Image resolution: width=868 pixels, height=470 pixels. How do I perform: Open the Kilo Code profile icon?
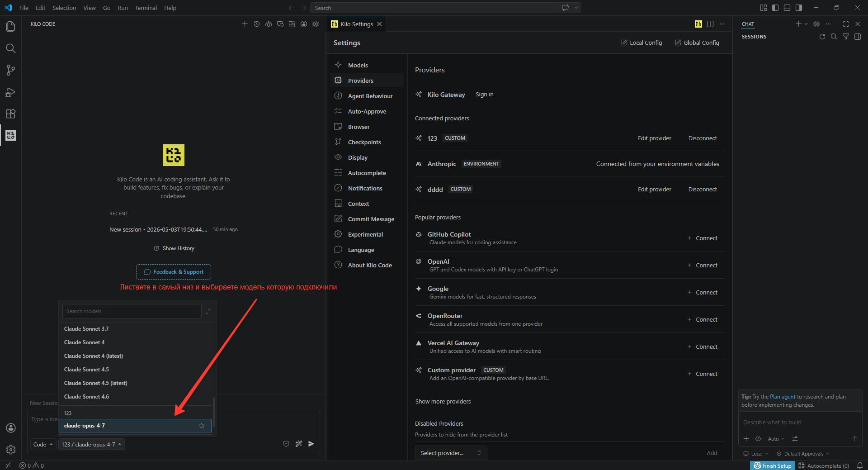(x=304, y=24)
